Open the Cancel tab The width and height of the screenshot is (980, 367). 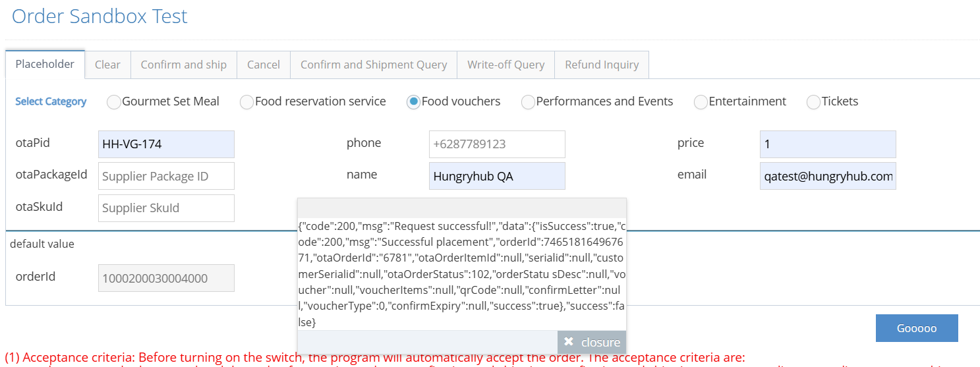pyautogui.click(x=264, y=65)
